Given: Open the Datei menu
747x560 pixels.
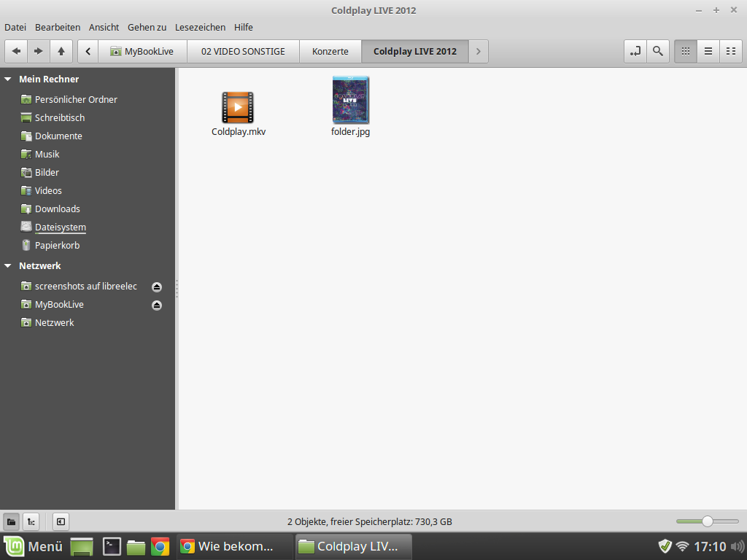Looking at the screenshot, I should pos(15,27).
